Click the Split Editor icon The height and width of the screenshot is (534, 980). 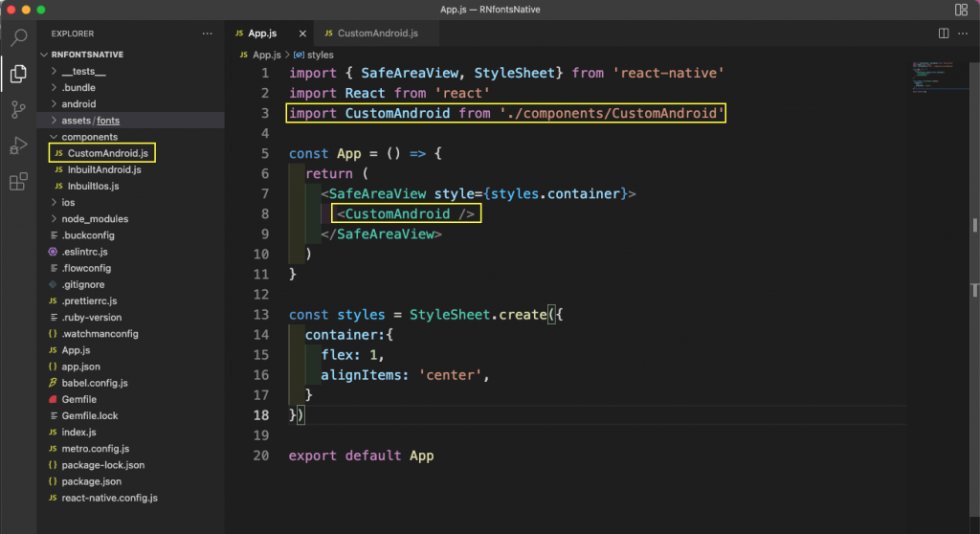pos(944,33)
